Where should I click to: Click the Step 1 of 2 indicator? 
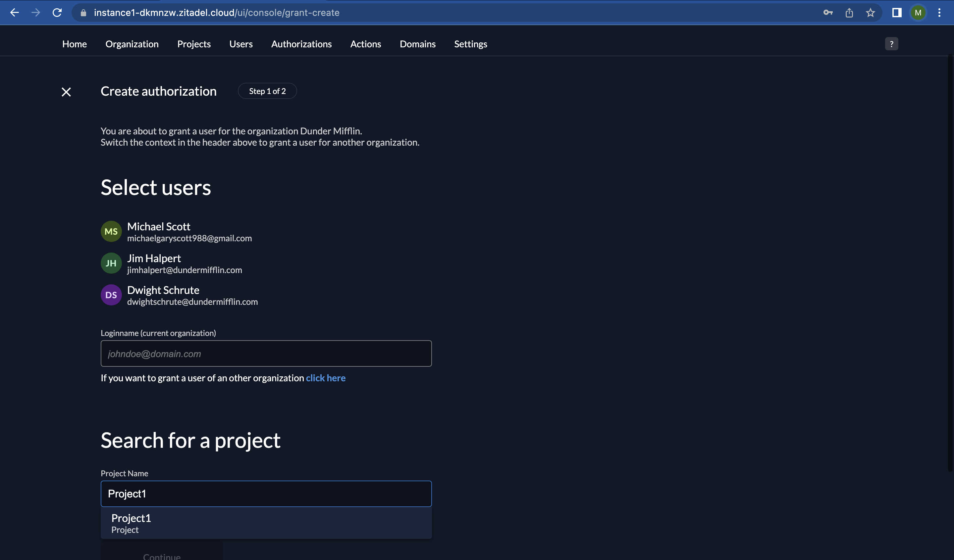[x=267, y=91]
